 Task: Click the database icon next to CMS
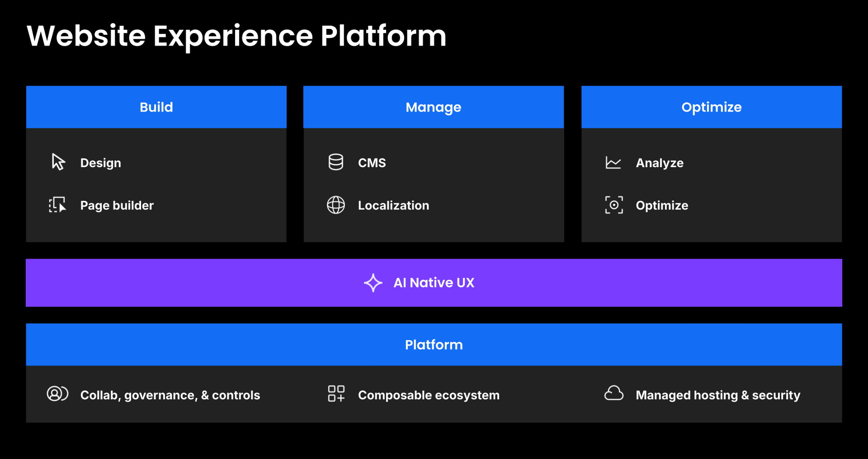[x=335, y=162]
